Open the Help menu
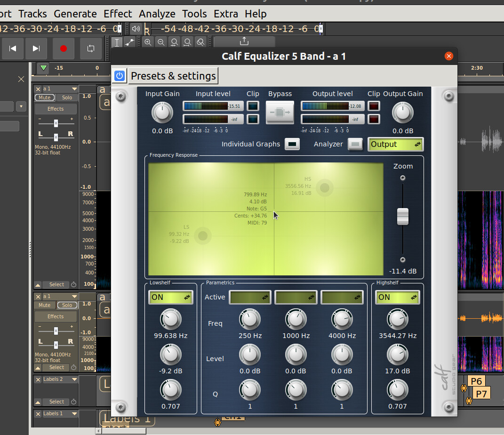This screenshot has height=435, width=504. (256, 14)
